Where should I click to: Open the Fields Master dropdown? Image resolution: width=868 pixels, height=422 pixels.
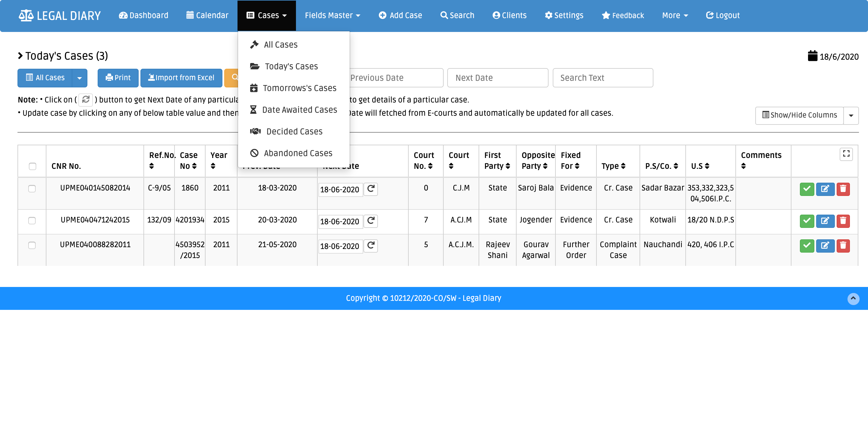[332, 15]
